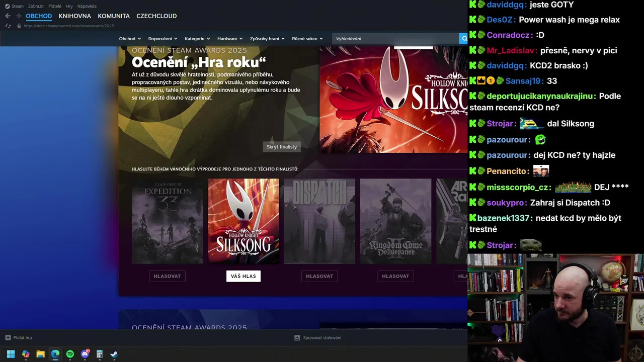The image size is (644, 362).
Task: Click into the Vyhledávání search field
Action: pyautogui.click(x=395, y=39)
